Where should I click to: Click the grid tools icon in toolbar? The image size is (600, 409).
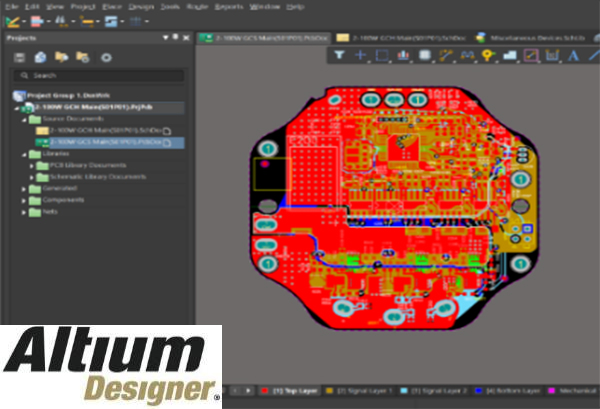coord(135,21)
